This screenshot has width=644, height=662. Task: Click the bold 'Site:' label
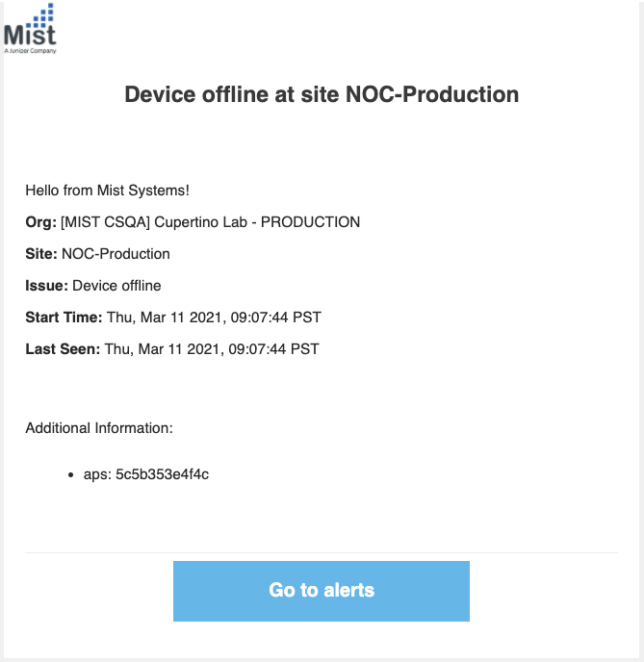(41, 254)
